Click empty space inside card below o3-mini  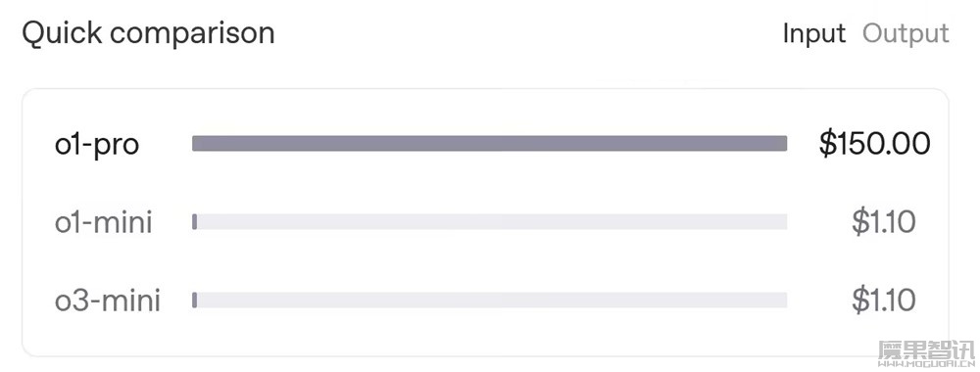point(485,334)
